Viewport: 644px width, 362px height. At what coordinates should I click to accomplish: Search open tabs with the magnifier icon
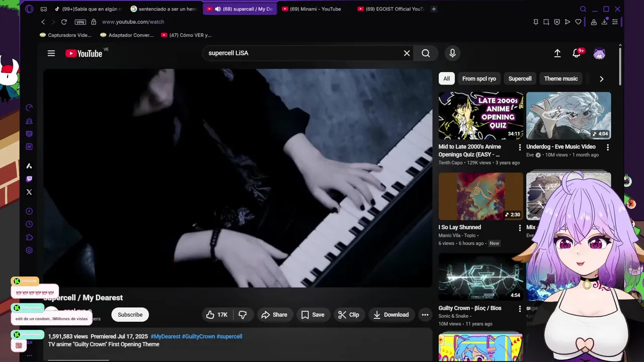(583, 9)
